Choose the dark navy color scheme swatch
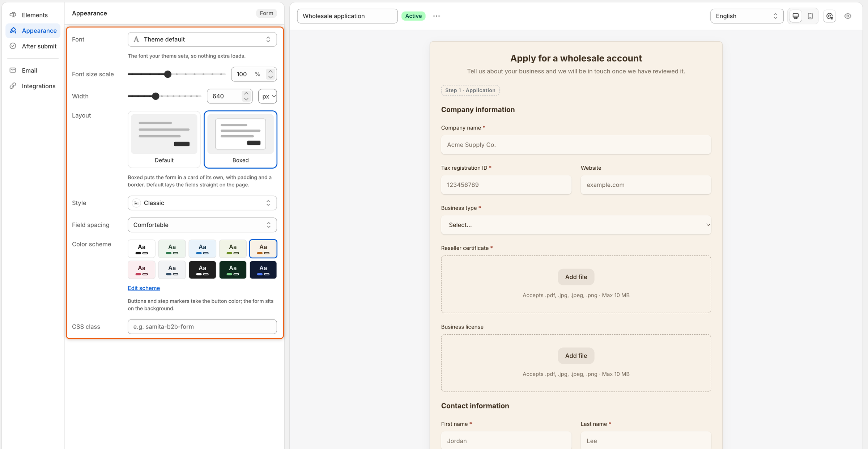This screenshot has width=868, height=449. (x=263, y=270)
